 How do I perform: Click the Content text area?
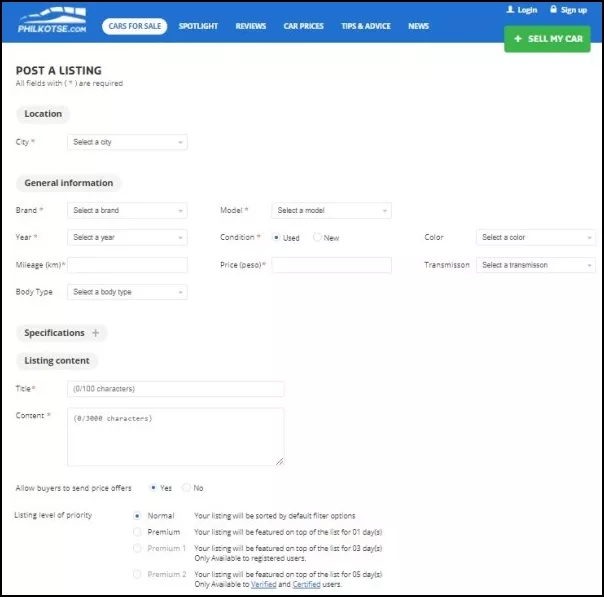(x=176, y=437)
